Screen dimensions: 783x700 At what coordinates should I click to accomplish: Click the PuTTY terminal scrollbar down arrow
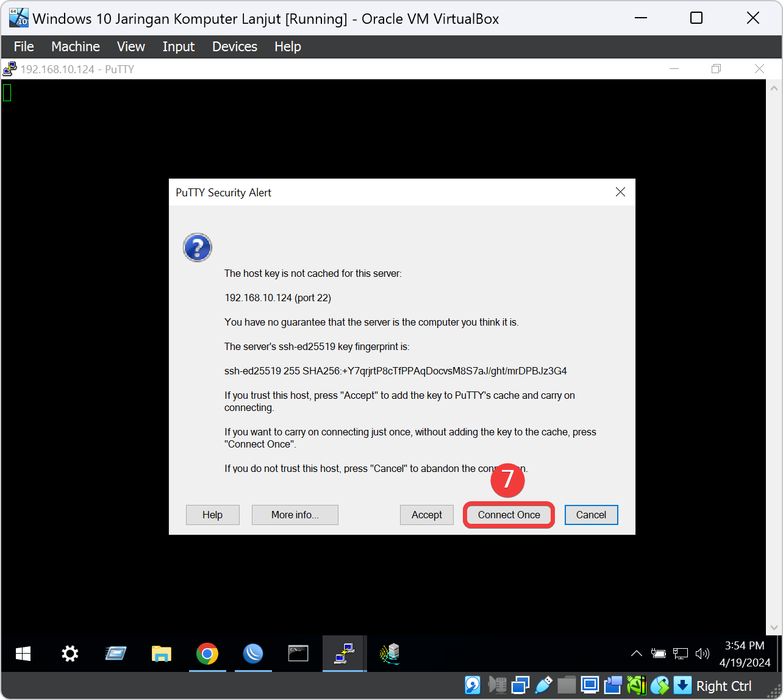[774, 627]
